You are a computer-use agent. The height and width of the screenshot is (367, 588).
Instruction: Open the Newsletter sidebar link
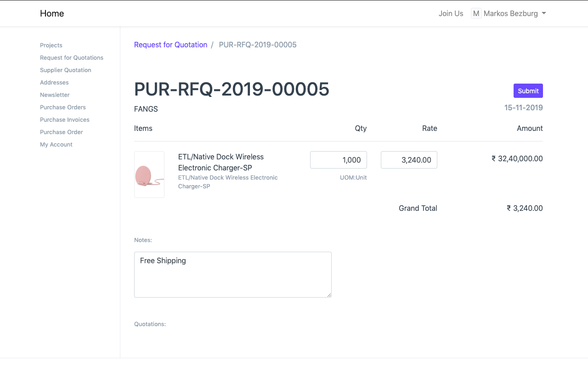pyautogui.click(x=55, y=95)
